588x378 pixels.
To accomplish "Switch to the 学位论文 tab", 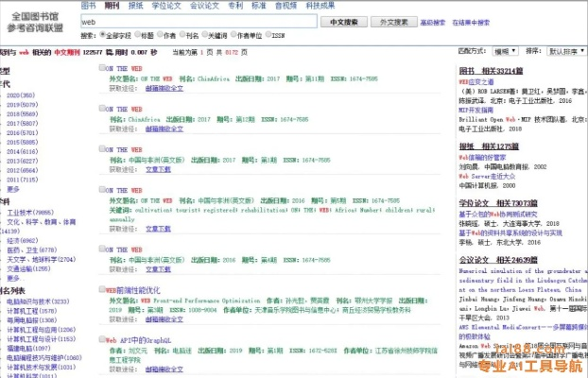I will point(166,6).
